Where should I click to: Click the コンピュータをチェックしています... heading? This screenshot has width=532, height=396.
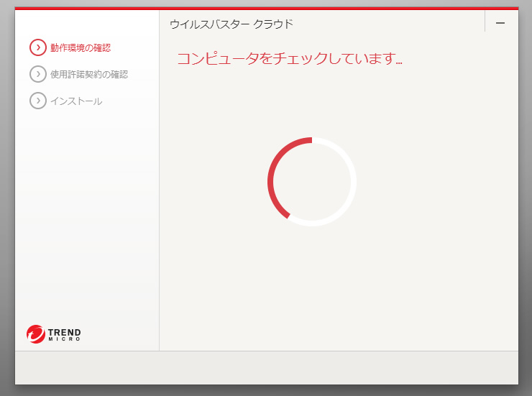click(x=290, y=59)
